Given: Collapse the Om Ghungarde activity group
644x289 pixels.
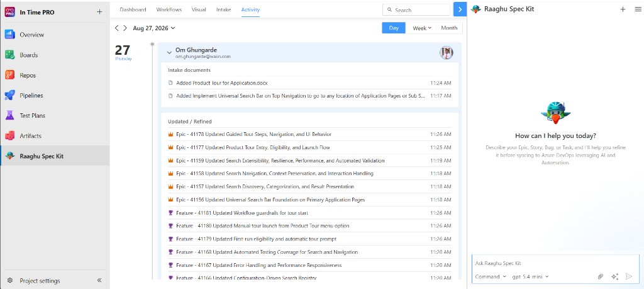Looking at the screenshot, I should [x=169, y=53].
